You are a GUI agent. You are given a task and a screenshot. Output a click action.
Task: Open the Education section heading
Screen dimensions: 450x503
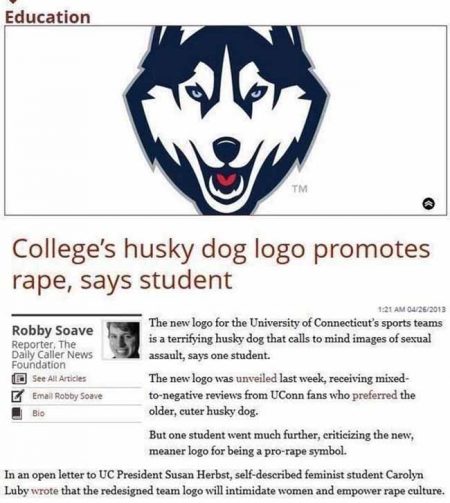tap(48, 17)
